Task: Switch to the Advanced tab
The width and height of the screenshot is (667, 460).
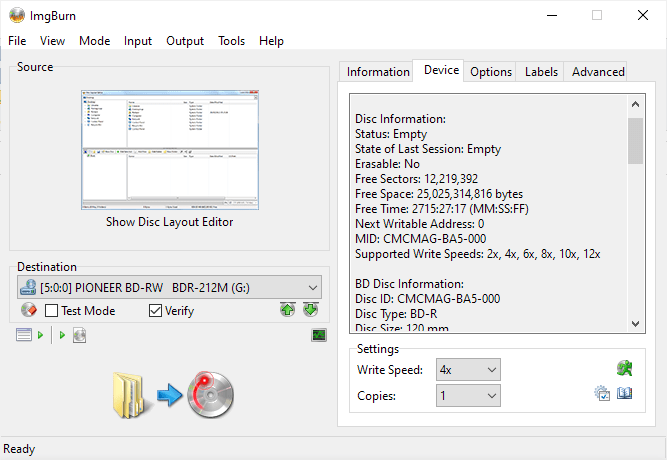Action: pos(598,71)
